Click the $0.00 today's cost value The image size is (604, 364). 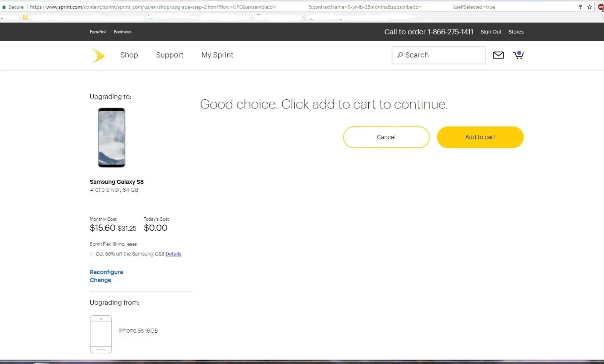click(156, 228)
